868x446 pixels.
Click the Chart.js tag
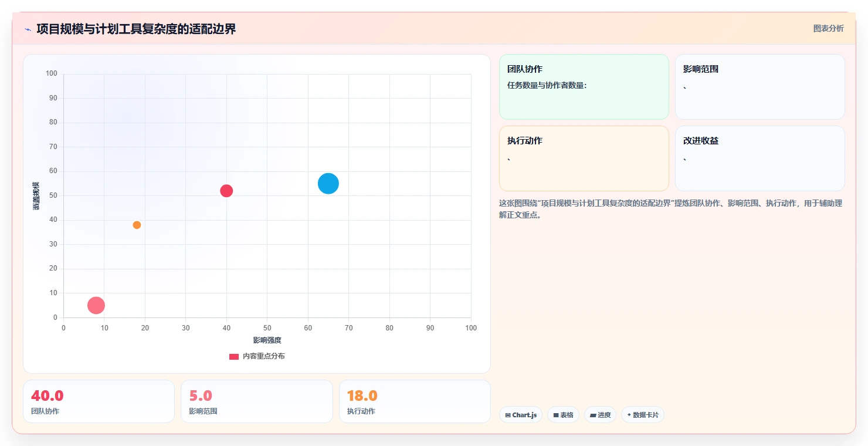(521, 415)
